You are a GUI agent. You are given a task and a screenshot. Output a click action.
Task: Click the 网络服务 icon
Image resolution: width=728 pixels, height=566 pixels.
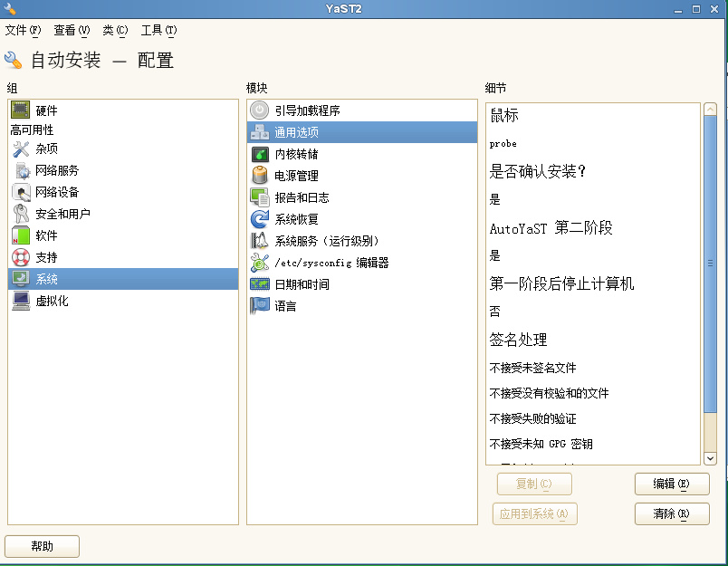click(22, 170)
